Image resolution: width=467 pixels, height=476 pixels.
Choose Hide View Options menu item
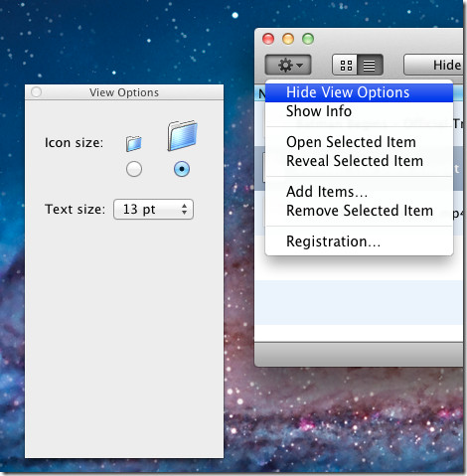(x=359, y=92)
